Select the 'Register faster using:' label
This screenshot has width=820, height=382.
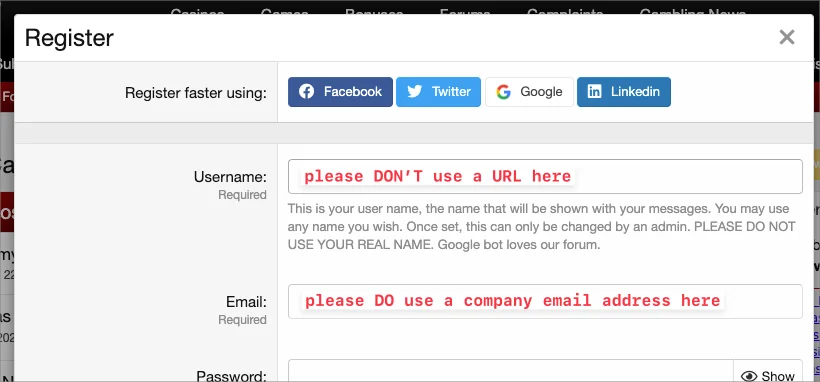click(x=196, y=93)
